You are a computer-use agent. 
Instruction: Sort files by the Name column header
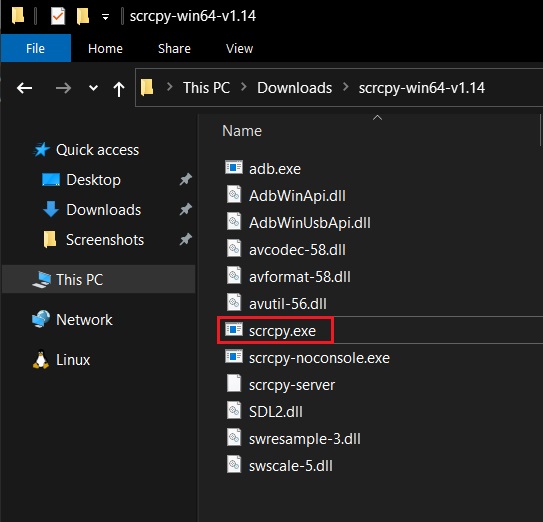(242, 131)
